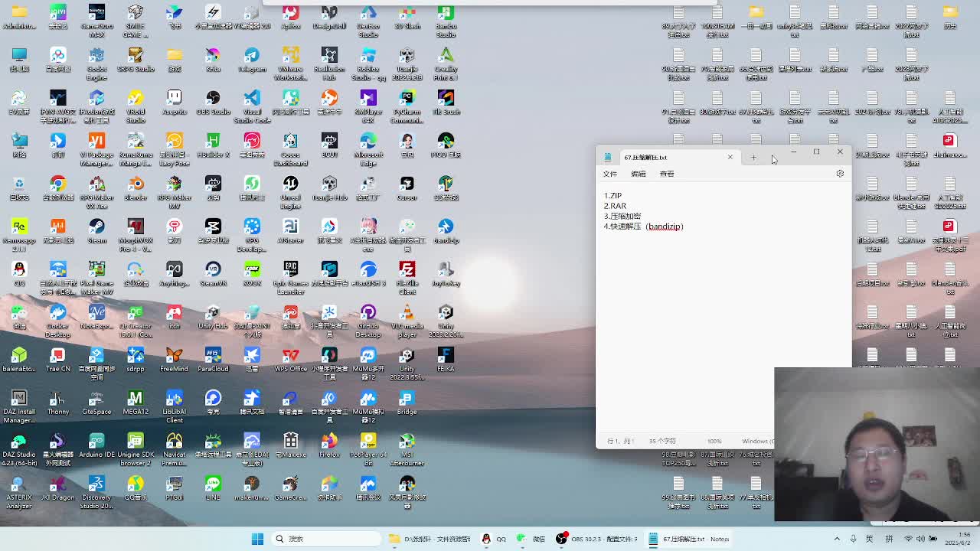The image size is (980, 551).
Task: Open the 查看 menu in Notepad
Action: pos(667,174)
